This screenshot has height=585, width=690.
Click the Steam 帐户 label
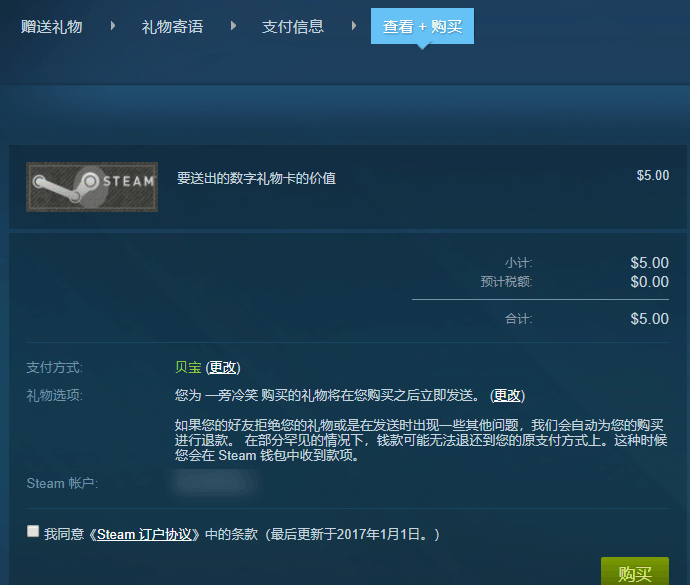62,483
